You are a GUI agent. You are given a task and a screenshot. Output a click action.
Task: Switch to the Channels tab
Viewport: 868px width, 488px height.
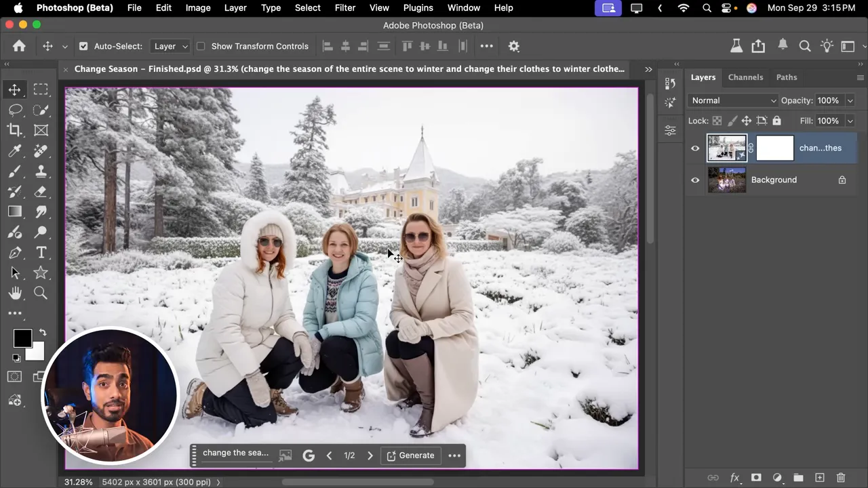point(745,77)
